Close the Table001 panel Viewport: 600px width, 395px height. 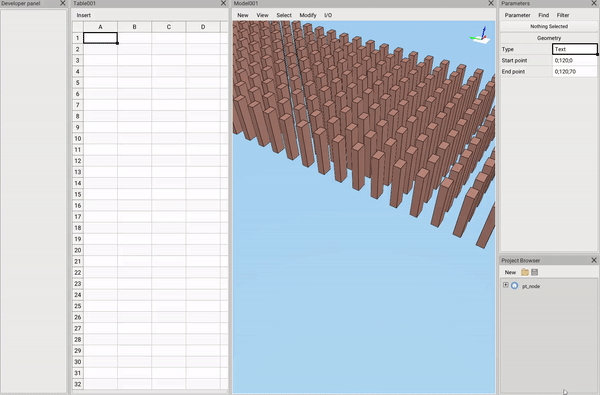pos(223,3)
